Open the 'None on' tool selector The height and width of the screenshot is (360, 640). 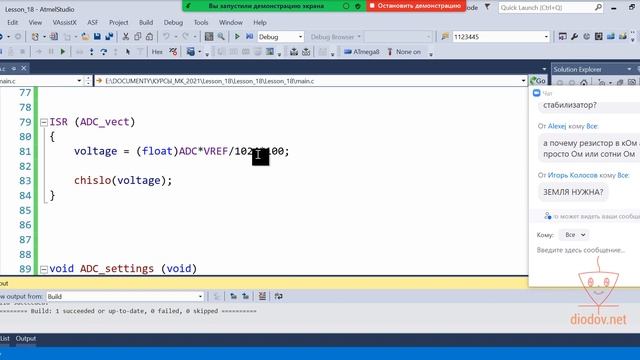coord(404,52)
